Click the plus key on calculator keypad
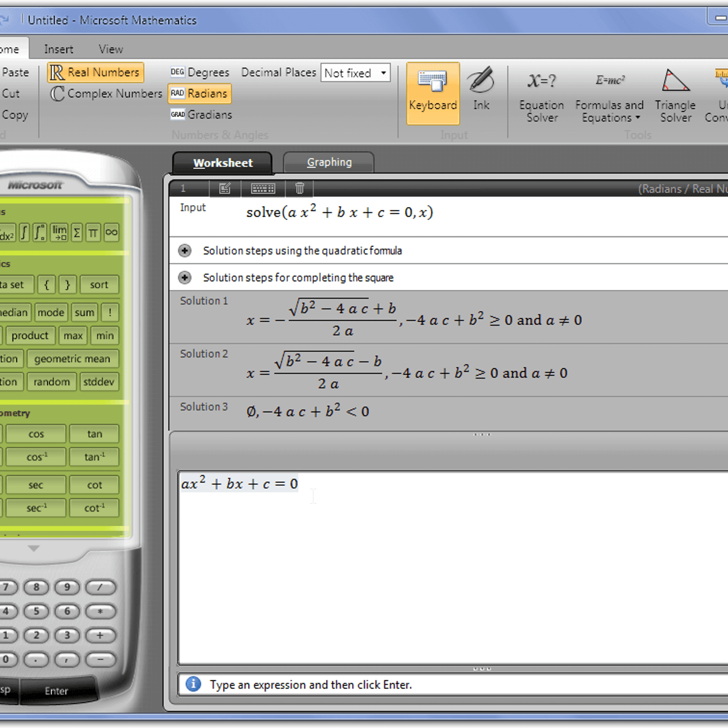The height and width of the screenshot is (728, 728). (x=101, y=636)
